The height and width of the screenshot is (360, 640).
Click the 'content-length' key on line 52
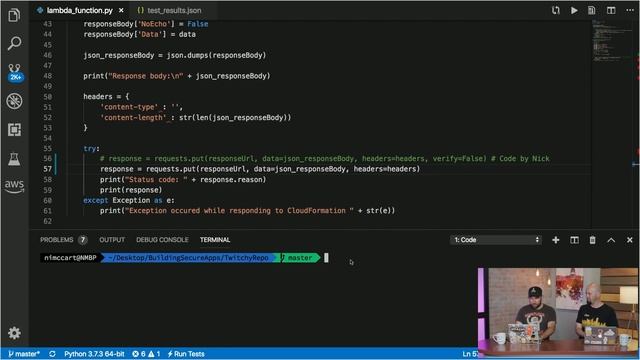click(133, 118)
